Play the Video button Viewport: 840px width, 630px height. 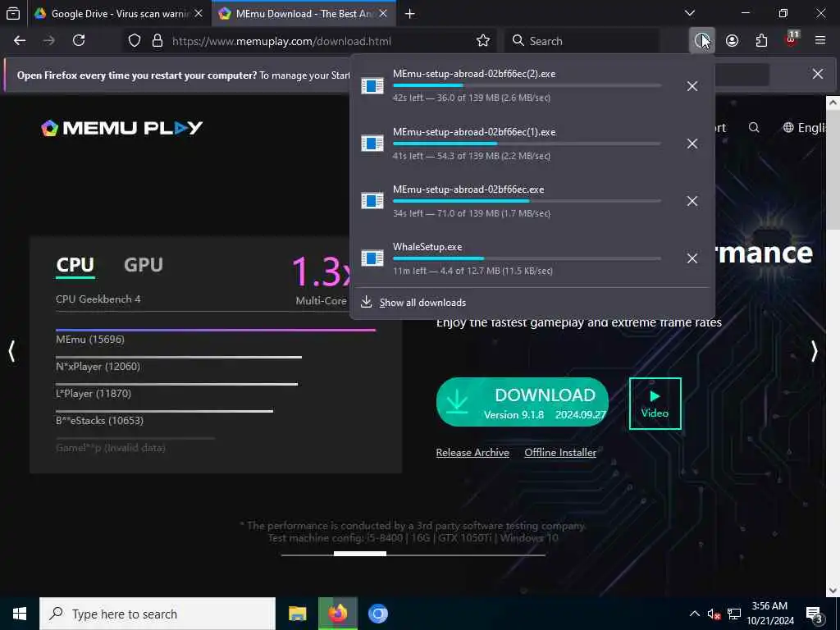pyautogui.click(x=655, y=404)
